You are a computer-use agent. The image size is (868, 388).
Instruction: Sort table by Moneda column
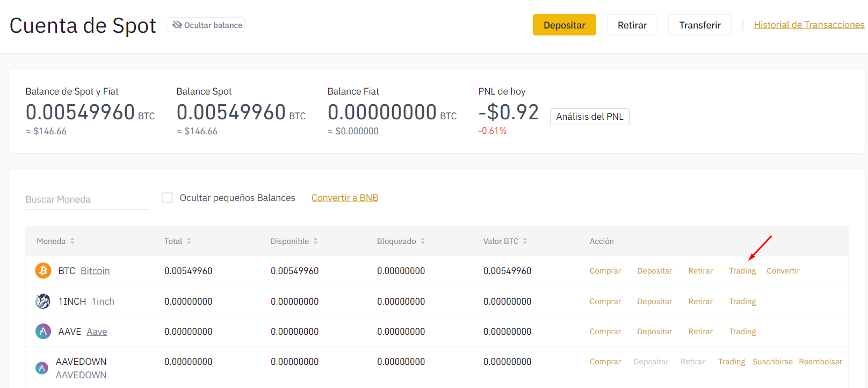[x=55, y=241]
